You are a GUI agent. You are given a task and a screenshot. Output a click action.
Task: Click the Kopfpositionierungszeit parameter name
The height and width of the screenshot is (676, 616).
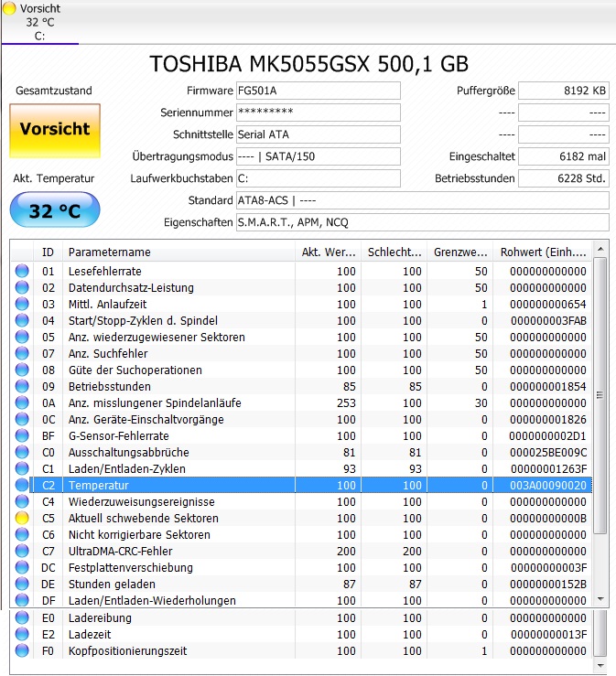[x=128, y=650]
